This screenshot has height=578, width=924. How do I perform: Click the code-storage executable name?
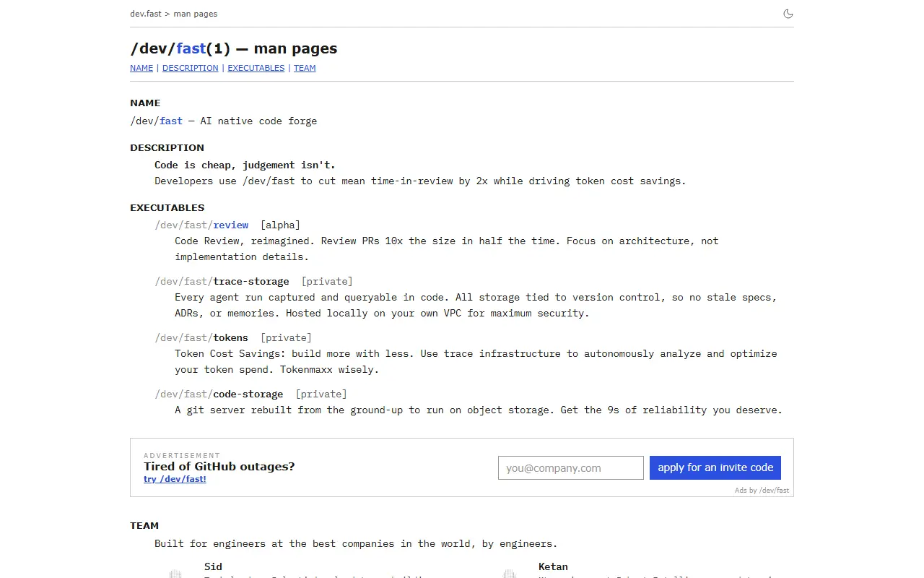(x=248, y=394)
